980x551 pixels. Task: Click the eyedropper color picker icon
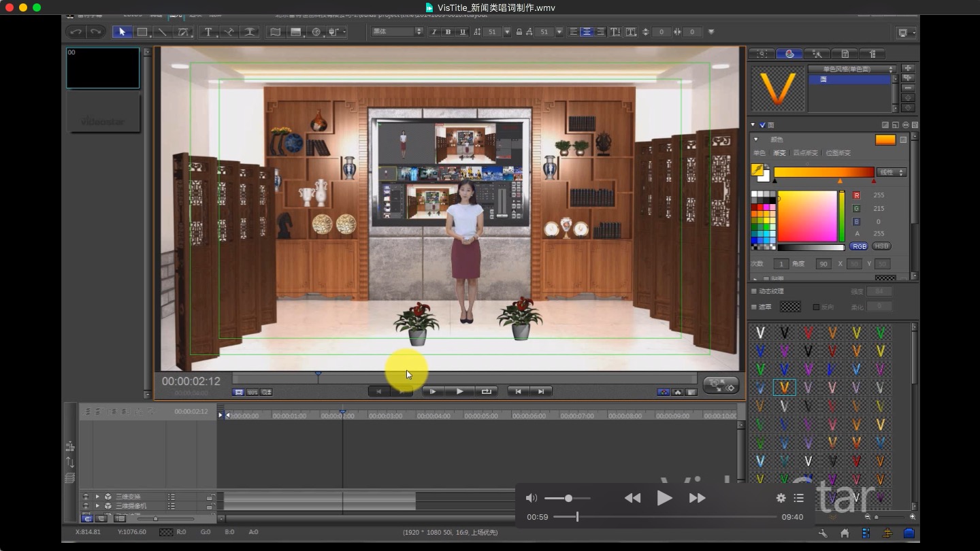click(x=757, y=169)
